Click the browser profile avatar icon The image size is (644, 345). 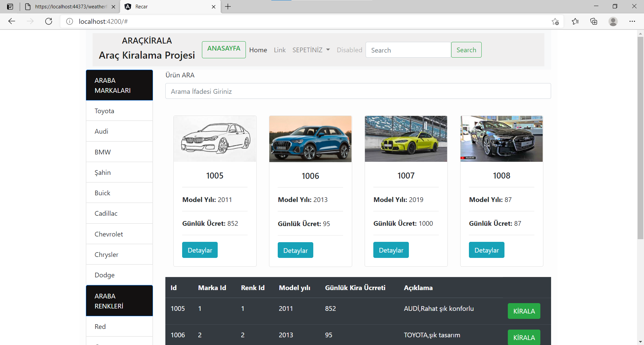pyautogui.click(x=613, y=21)
